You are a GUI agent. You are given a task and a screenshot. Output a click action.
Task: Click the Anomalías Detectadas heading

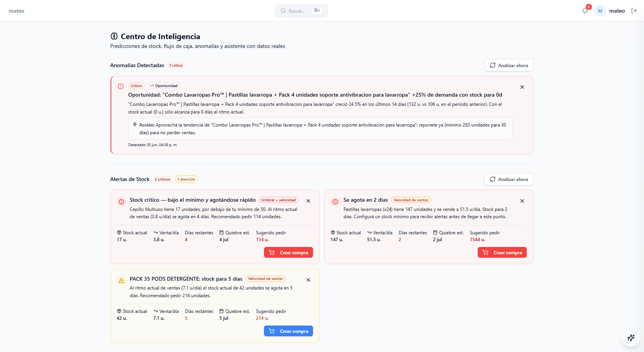(x=137, y=66)
